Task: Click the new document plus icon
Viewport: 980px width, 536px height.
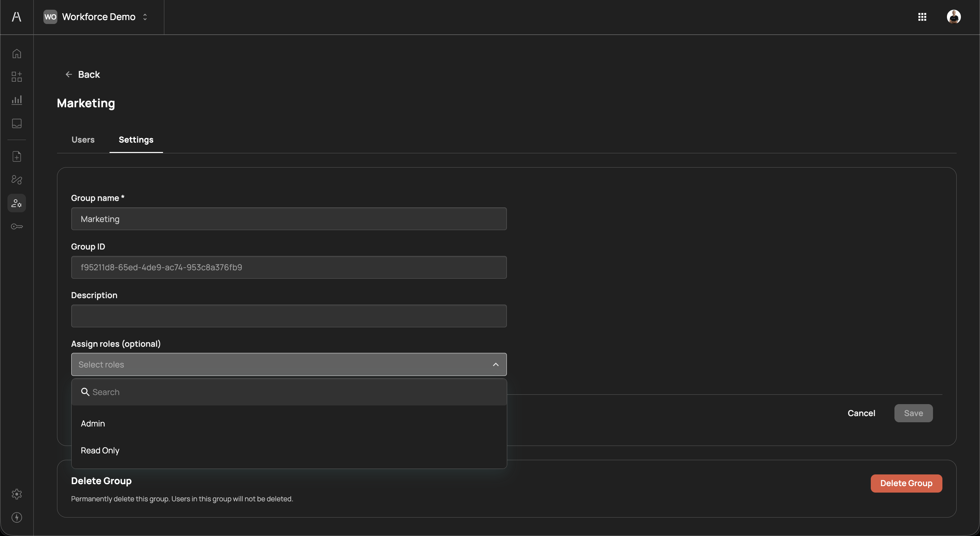Action: tap(17, 156)
